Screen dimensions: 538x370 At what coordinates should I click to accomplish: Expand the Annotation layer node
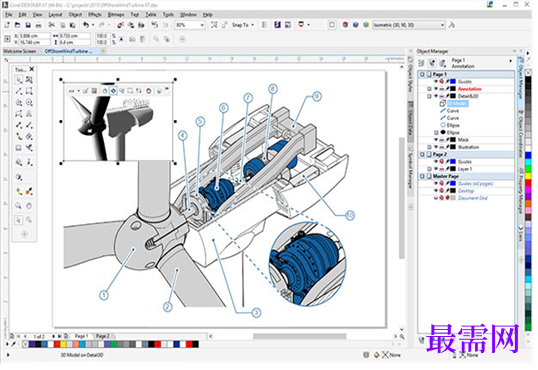coord(429,89)
